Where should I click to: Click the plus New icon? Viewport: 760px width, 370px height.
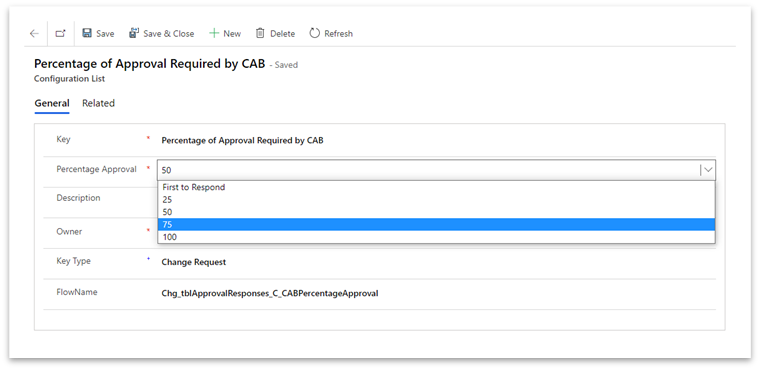click(x=214, y=33)
